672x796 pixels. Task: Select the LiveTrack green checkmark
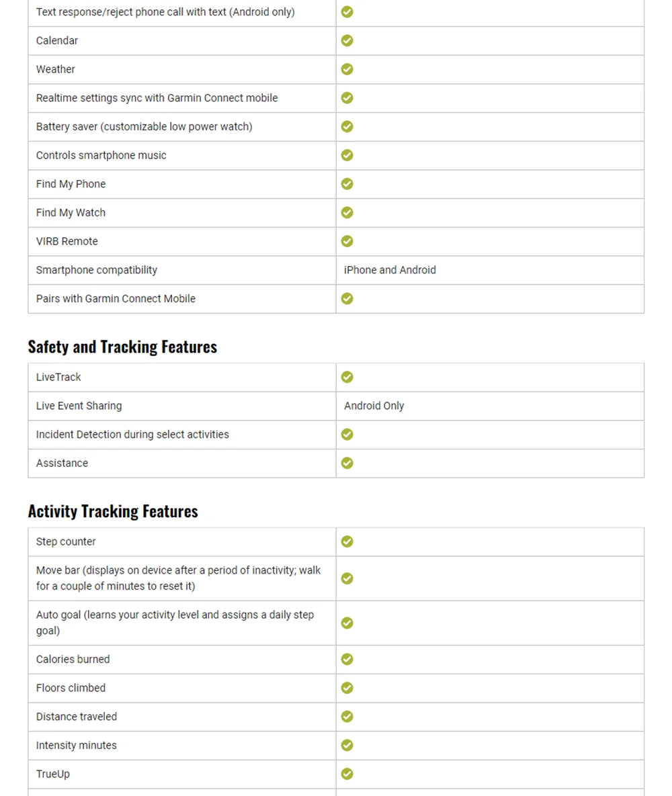347,377
